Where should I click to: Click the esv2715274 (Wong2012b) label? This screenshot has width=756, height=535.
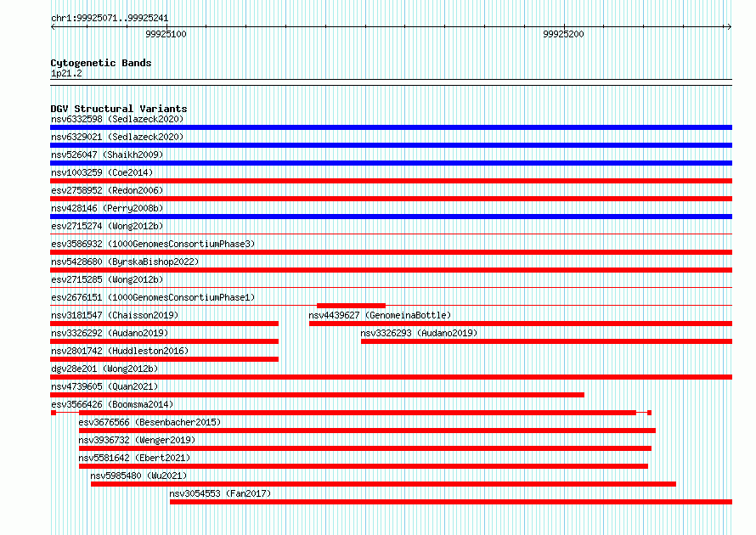pyautogui.click(x=107, y=226)
